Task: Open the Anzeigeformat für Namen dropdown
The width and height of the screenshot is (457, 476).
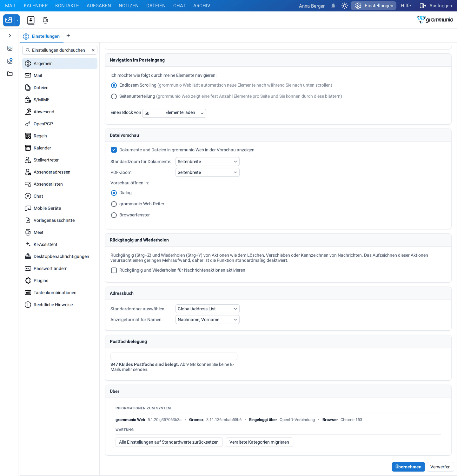Action: pyautogui.click(x=208, y=320)
